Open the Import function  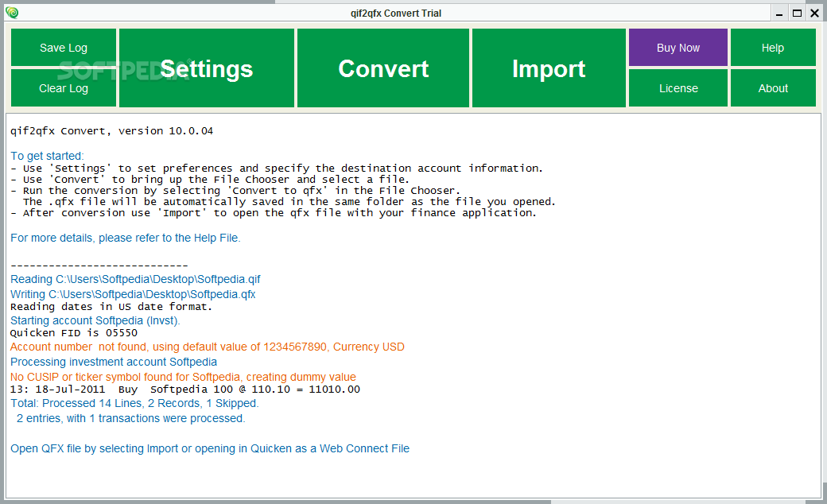coord(549,68)
